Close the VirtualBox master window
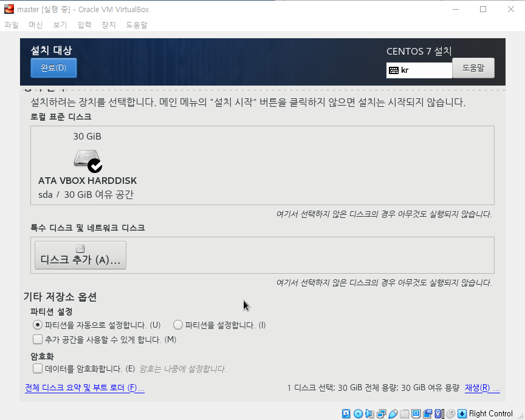This screenshot has height=420, width=525. (511, 9)
